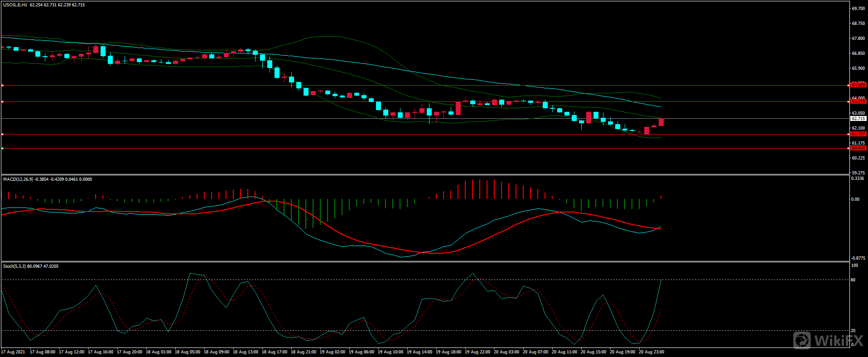
Task: Click the 20 Aug 23:00 time label
Action: [x=651, y=352]
